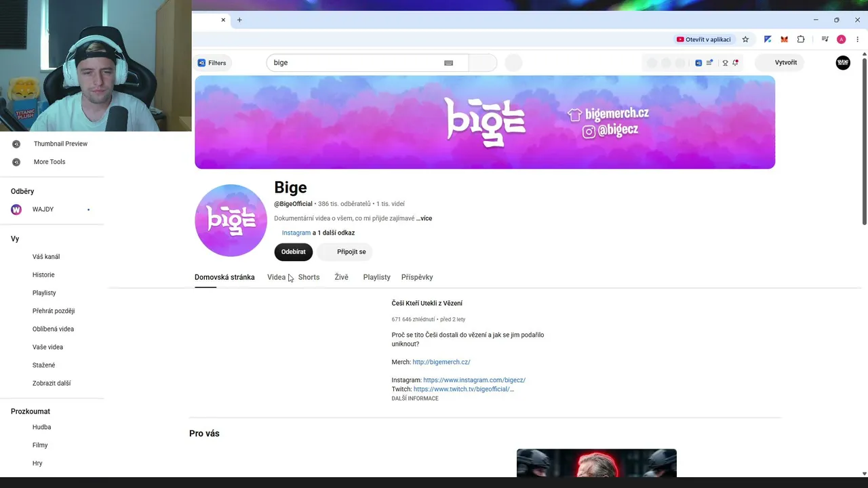Open the channel's Instagram link
The height and width of the screenshot is (488, 868).
click(296, 233)
